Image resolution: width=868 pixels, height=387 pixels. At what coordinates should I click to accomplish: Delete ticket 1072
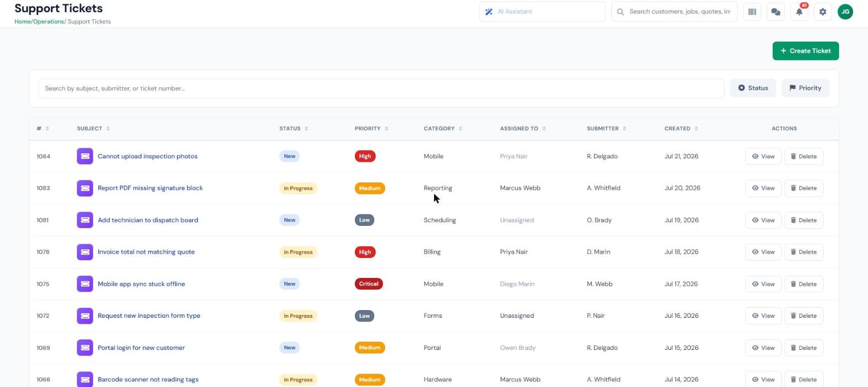[x=804, y=316]
